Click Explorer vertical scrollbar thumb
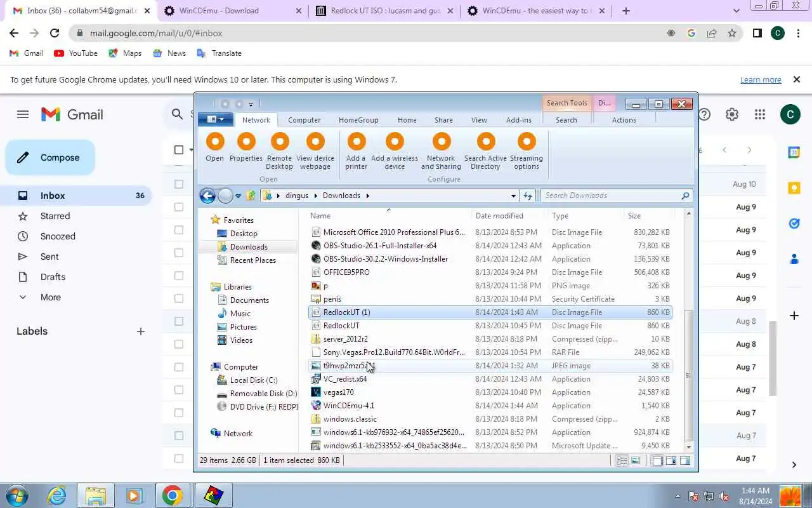This screenshot has height=508, width=812. pos(688,375)
